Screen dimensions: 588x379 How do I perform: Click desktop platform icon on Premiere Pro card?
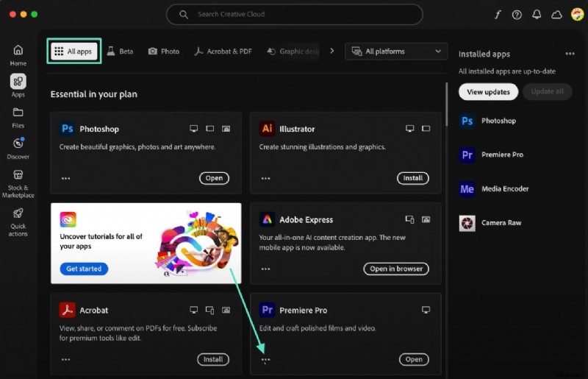[426, 310]
